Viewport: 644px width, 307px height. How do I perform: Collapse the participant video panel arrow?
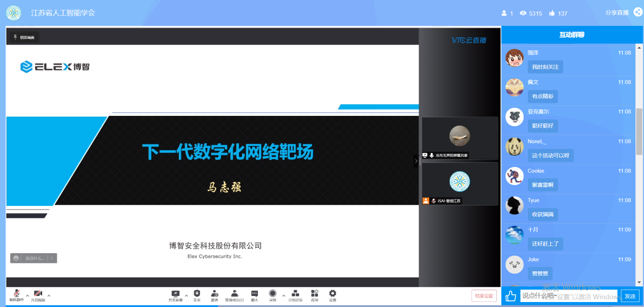[416, 161]
